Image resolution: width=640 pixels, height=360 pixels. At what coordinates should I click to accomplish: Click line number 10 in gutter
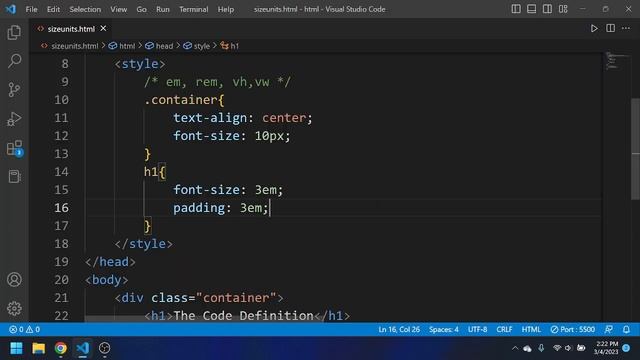(61, 100)
